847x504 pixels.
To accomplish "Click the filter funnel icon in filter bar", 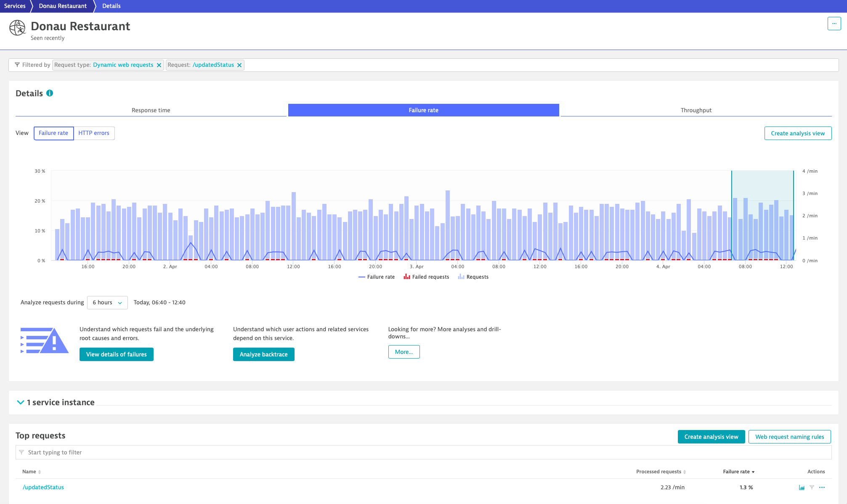I will [17, 65].
